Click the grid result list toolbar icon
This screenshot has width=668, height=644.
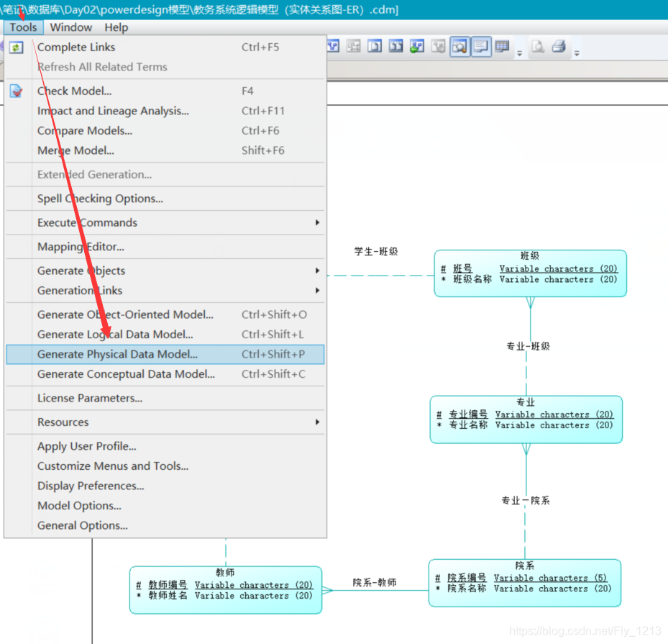pyautogui.click(x=502, y=46)
